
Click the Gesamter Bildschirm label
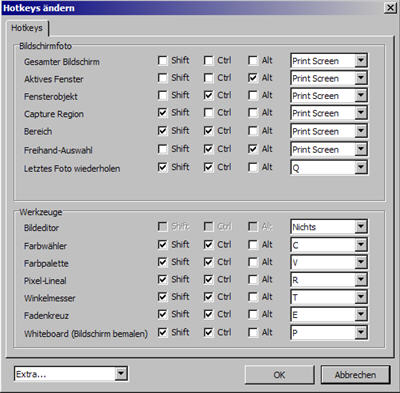62,62
